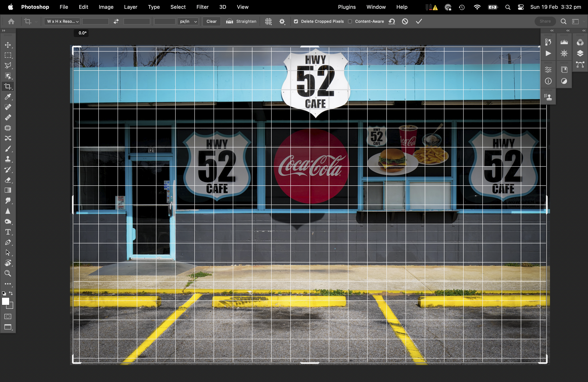Screen dimensions: 588x382
Task: Open the Filter menu
Action: tap(202, 7)
